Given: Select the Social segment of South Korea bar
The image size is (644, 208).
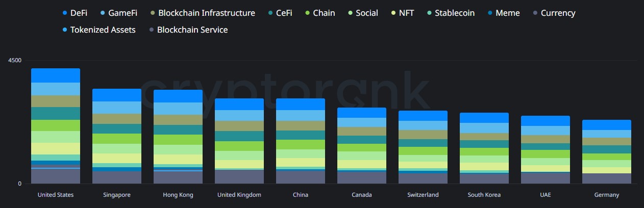Looking at the screenshot, I should [x=484, y=159].
